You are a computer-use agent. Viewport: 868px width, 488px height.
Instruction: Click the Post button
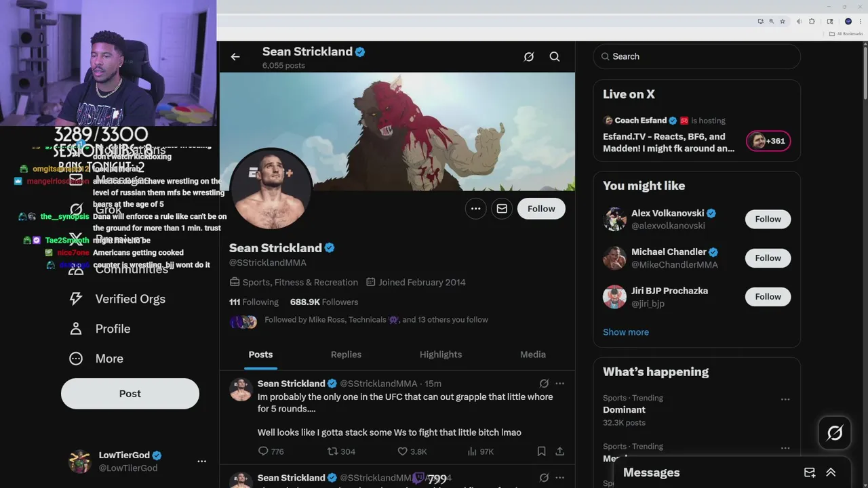(130, 394)
